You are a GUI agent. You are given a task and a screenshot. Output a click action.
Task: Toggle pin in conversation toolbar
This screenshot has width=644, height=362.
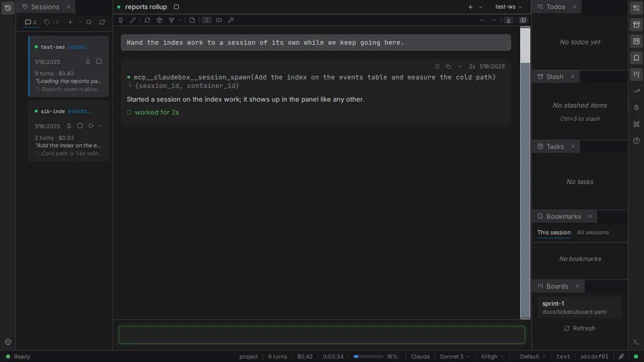coord(121,20)
